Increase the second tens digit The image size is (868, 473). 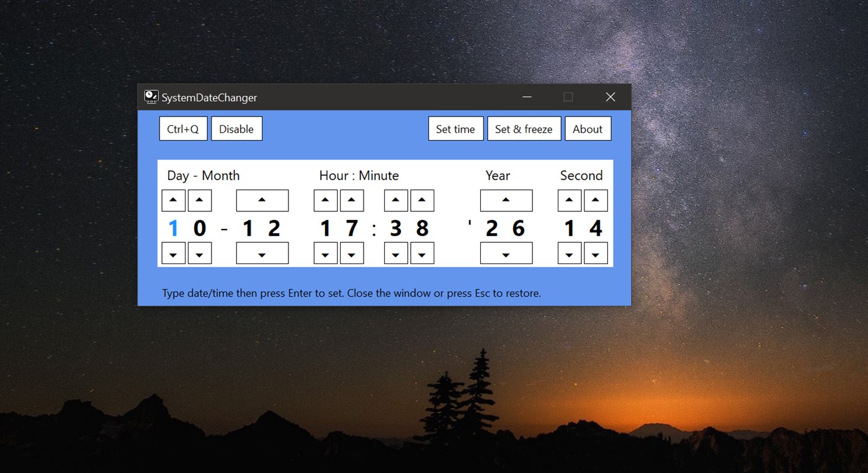coord(570,201)
